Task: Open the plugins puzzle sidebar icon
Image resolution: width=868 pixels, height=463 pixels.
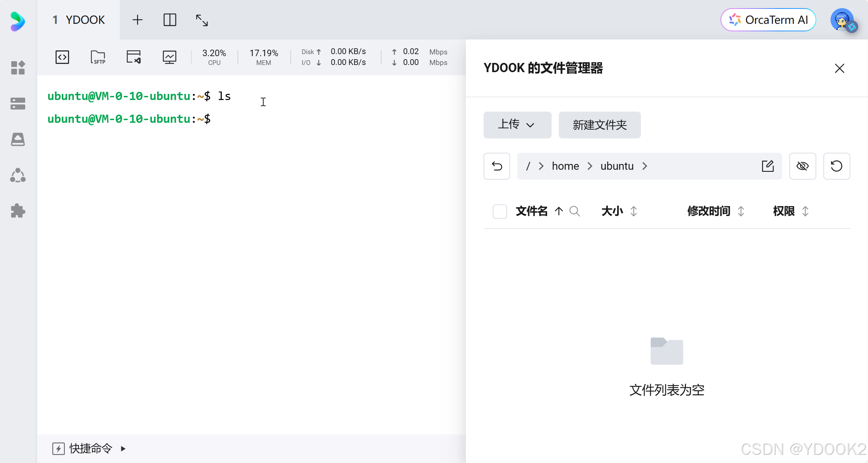Action: 18,211
